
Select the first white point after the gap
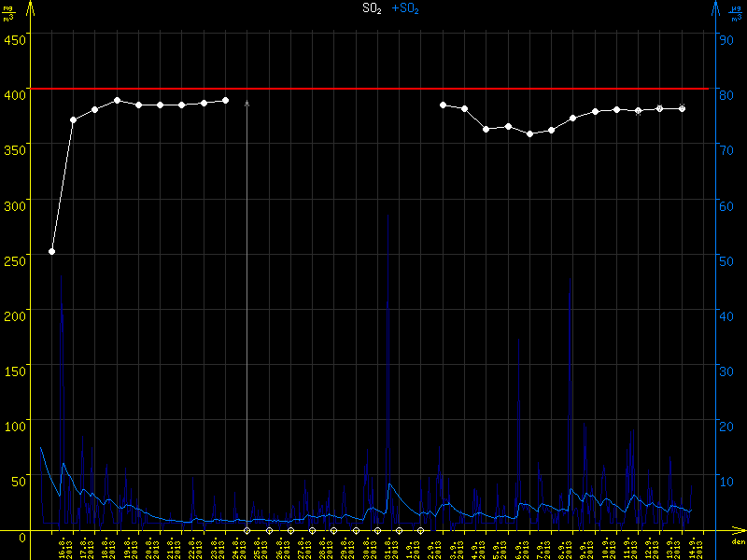click(x=443, y=105)
